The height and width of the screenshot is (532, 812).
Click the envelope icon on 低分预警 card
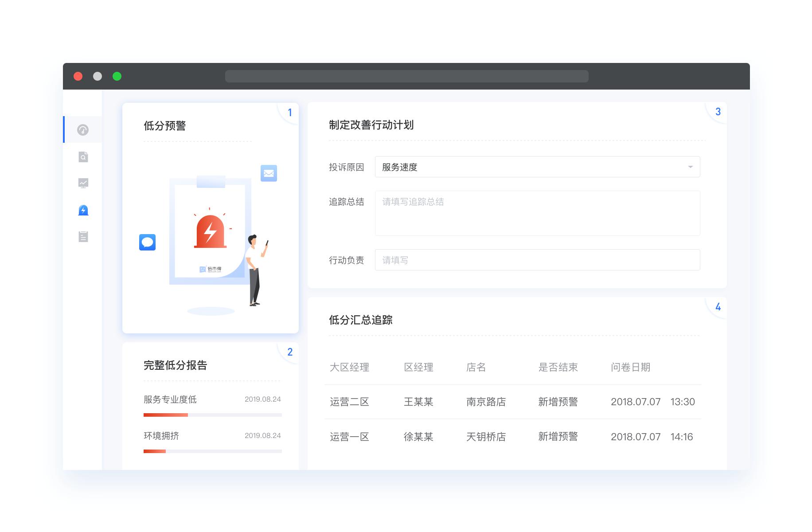[x=269, y=173]
